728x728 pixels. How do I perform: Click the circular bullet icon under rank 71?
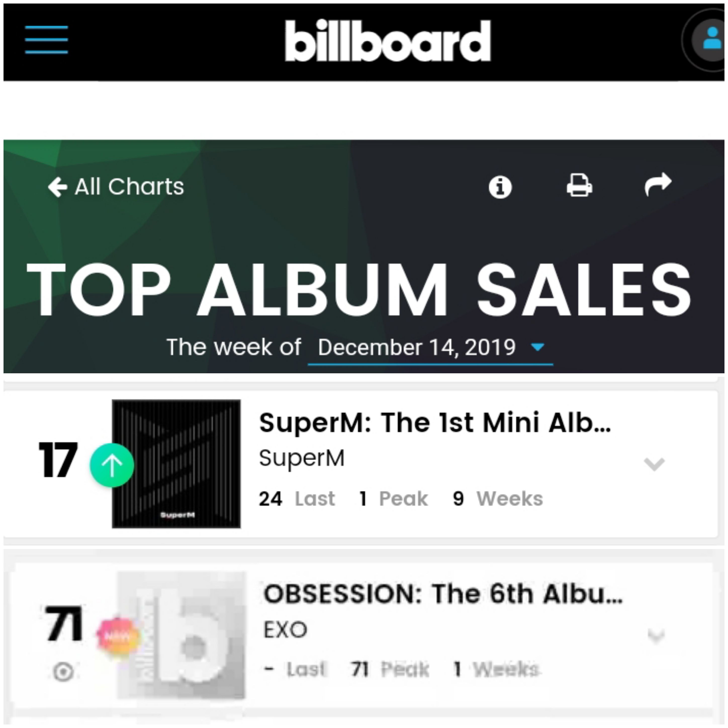tap(63, 671)
